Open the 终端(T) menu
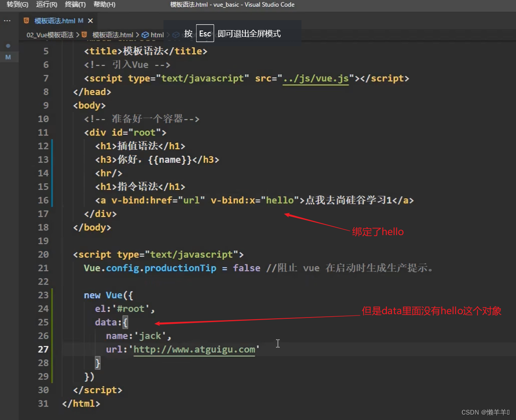 point(75,5)
